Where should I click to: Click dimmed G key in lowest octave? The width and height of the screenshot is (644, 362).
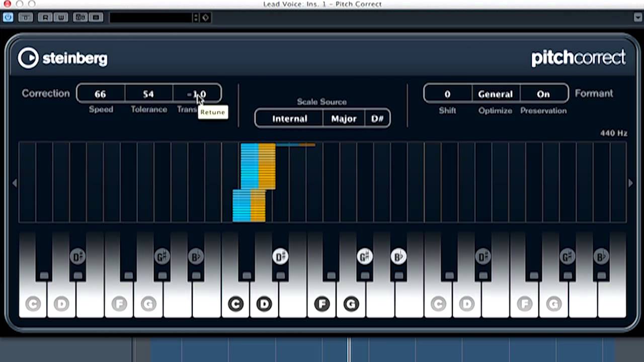148,304
